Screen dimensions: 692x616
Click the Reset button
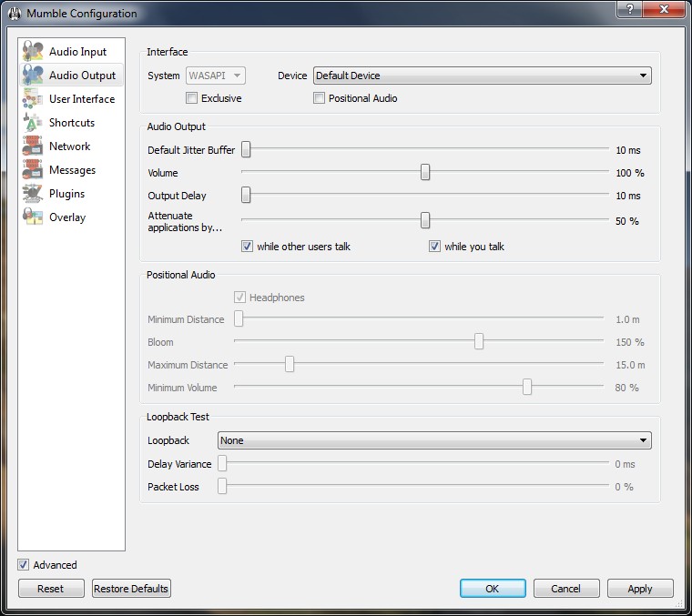51,588
